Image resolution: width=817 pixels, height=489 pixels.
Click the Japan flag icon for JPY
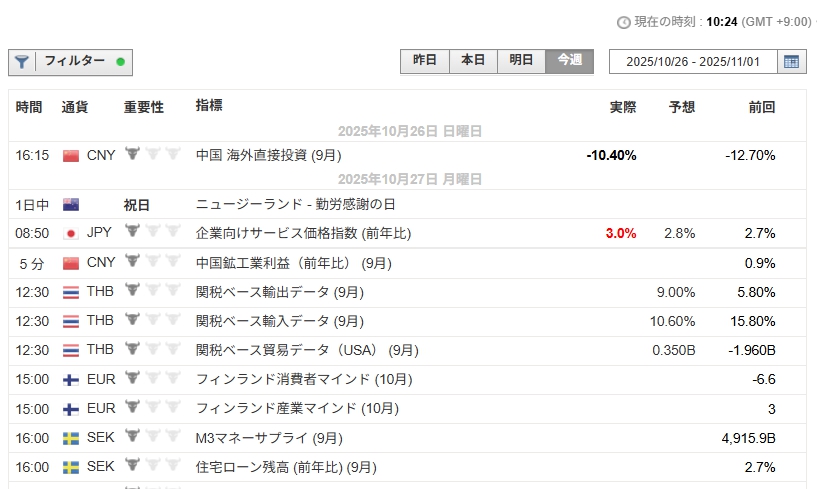click(71, 233)
